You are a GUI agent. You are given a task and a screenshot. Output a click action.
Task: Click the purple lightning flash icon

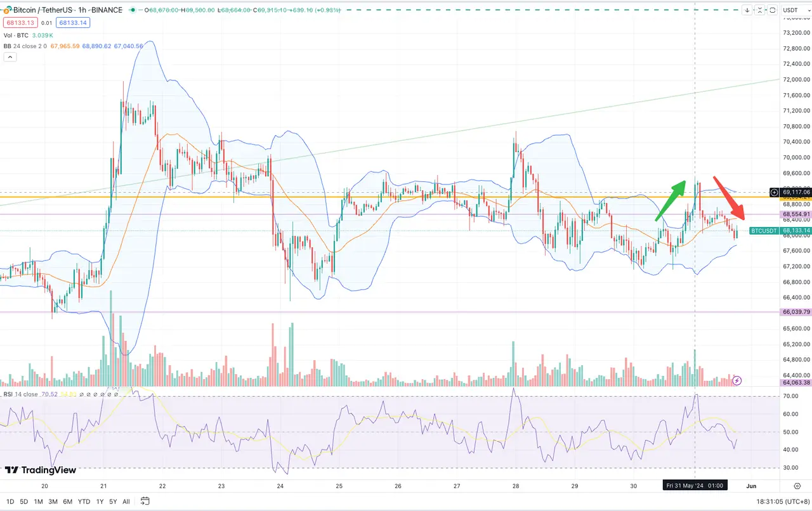coord(737,380)
